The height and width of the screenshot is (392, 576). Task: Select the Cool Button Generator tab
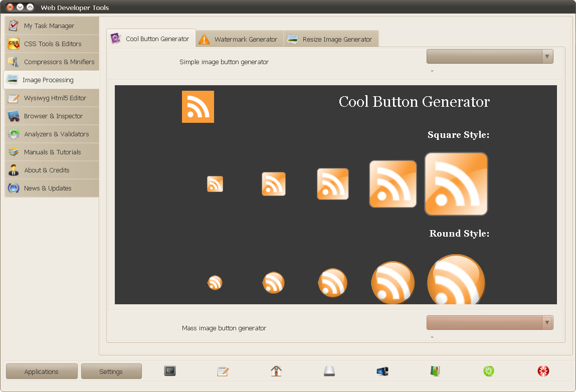[x=151, y=39]
